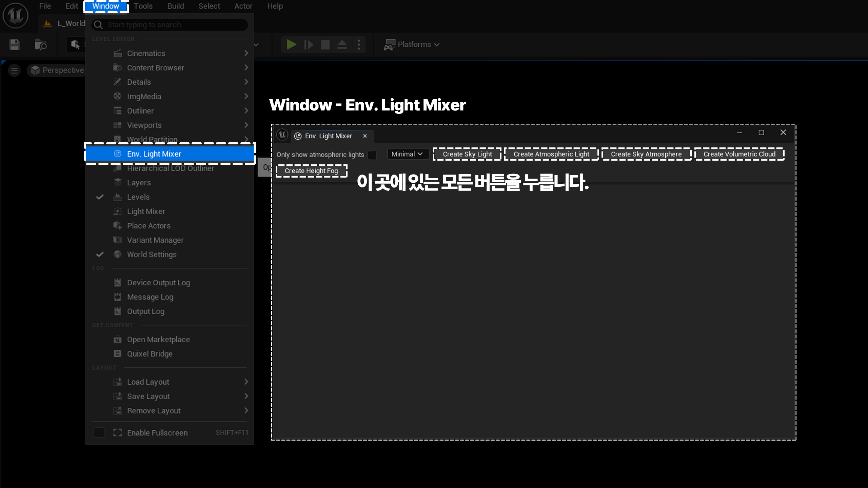Click the Skip frame play icon
The height and width of the screenshot is (488, 868).
tap(309, 44)
